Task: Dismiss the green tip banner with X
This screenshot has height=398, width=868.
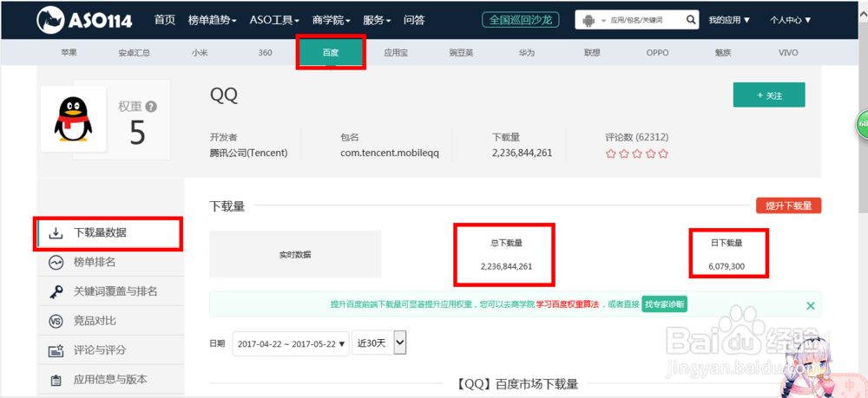Action: coord(811,305)
